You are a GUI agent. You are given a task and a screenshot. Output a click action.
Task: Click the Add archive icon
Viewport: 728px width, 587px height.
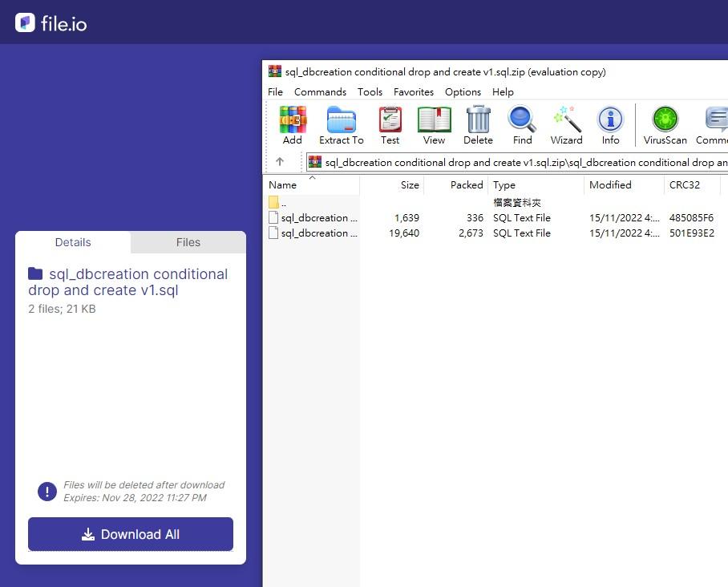pyautogui.click(x=292, y=120)
